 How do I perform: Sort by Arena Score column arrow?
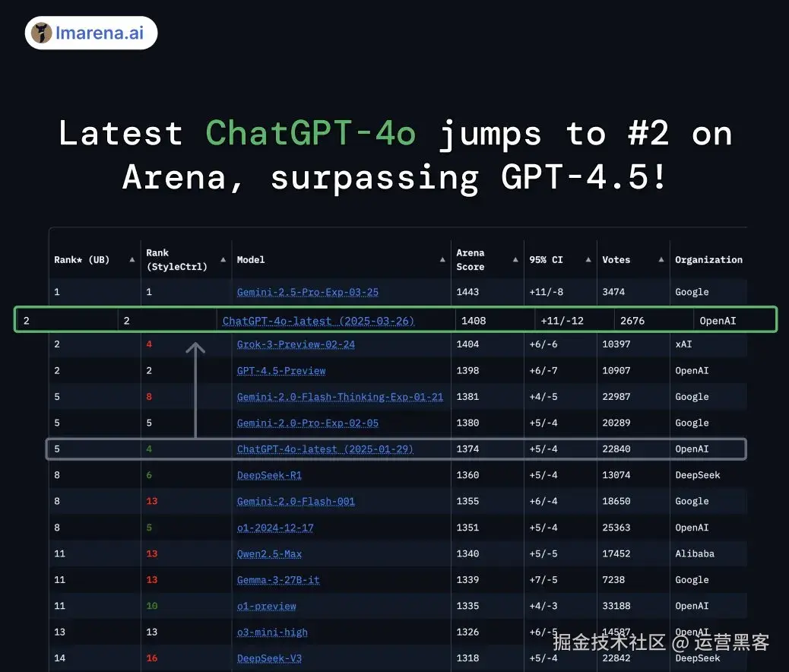515,260
